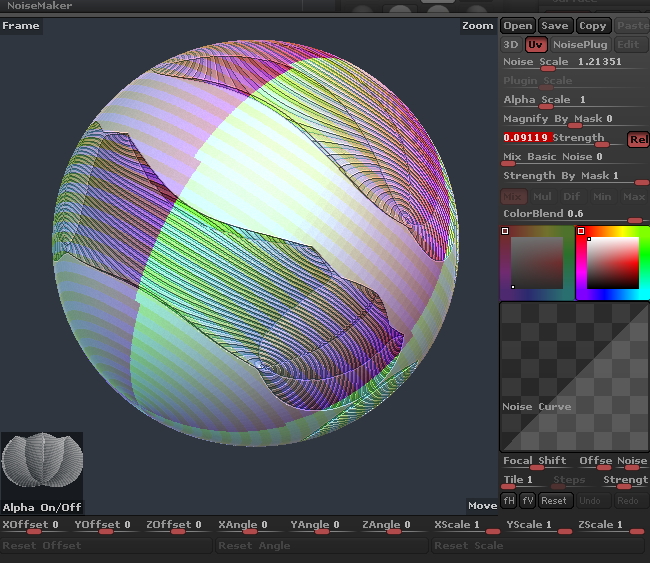Click the left color blend swatch

tap(537, 262)
